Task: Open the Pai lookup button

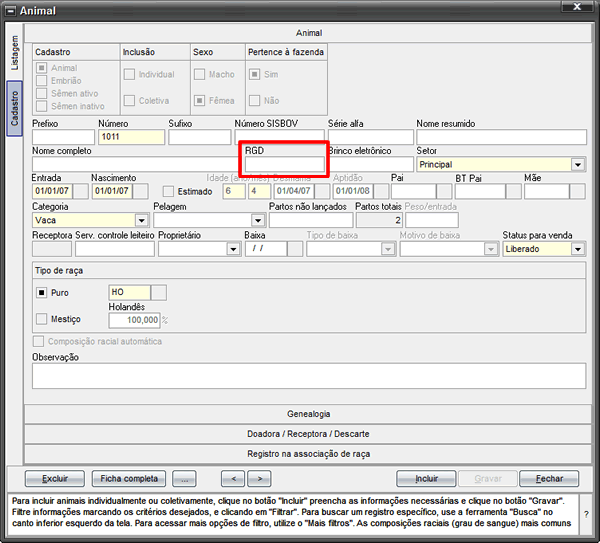Action: pos(444,191)
